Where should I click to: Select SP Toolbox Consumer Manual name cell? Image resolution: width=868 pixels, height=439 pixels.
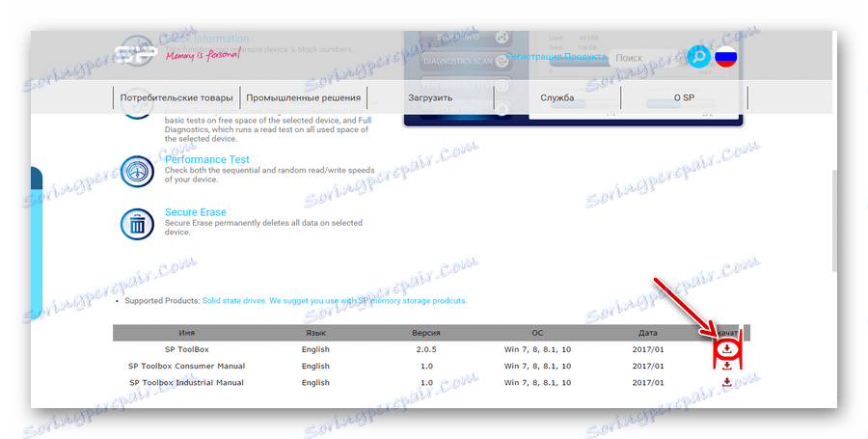pos(186,366)
